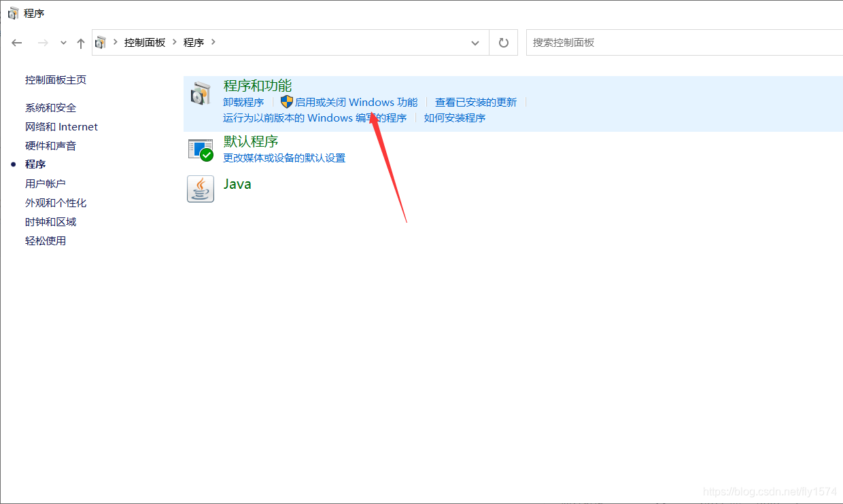
Task: Click the address bar Control Panel icon
Action: tap(101, 42)
